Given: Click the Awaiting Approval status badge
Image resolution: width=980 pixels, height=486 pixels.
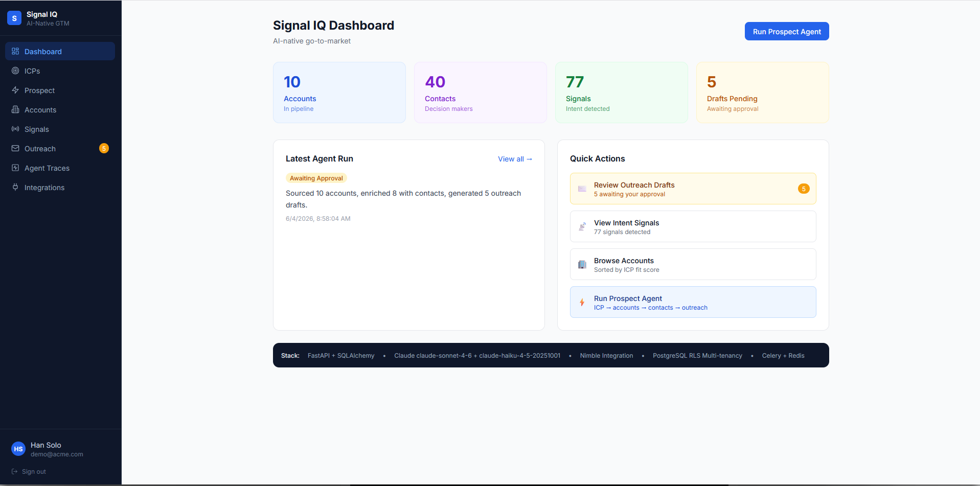Looking at the screenshot, I should pos(316,178).
